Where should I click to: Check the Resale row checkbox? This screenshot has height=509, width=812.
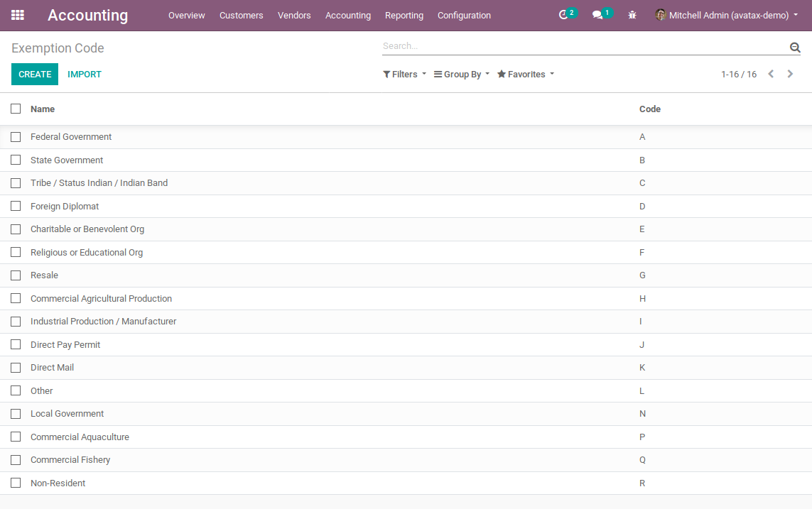point(16,275)
